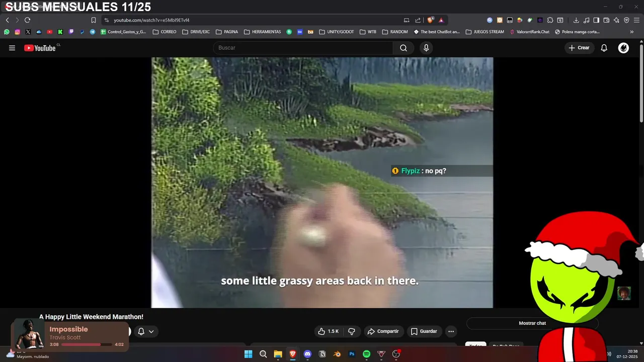
Task: Go to the YouTube home logo
Action: [40, 48]
